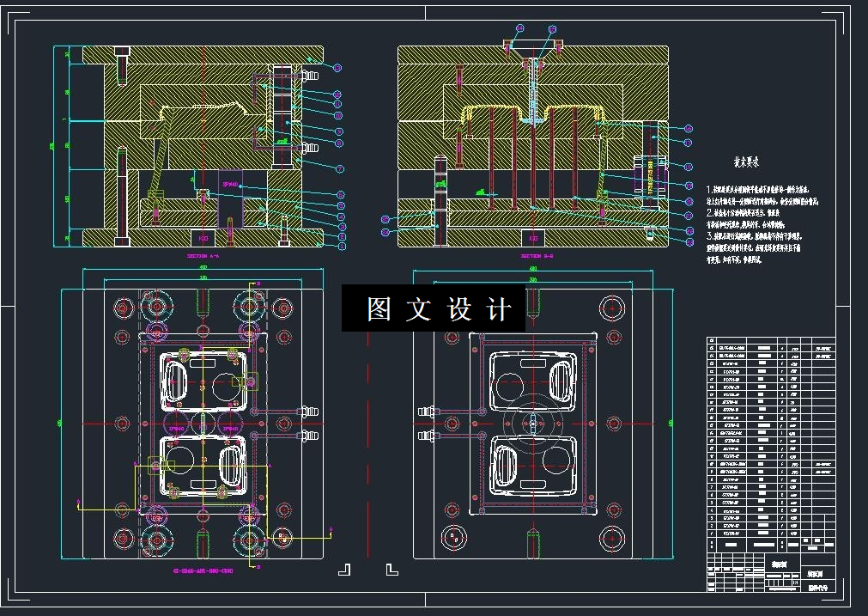
Task: Click the SECTION B-B label
Action: click(x=537, y=256)
